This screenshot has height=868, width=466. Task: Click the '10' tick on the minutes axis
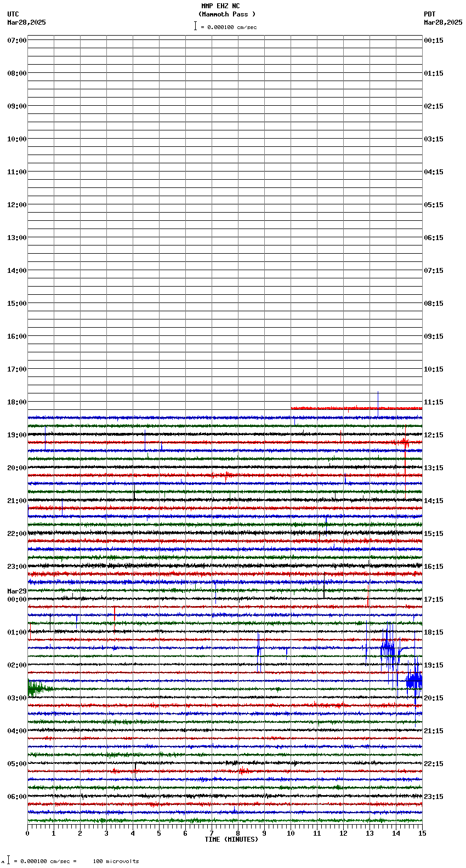[291, 833]
